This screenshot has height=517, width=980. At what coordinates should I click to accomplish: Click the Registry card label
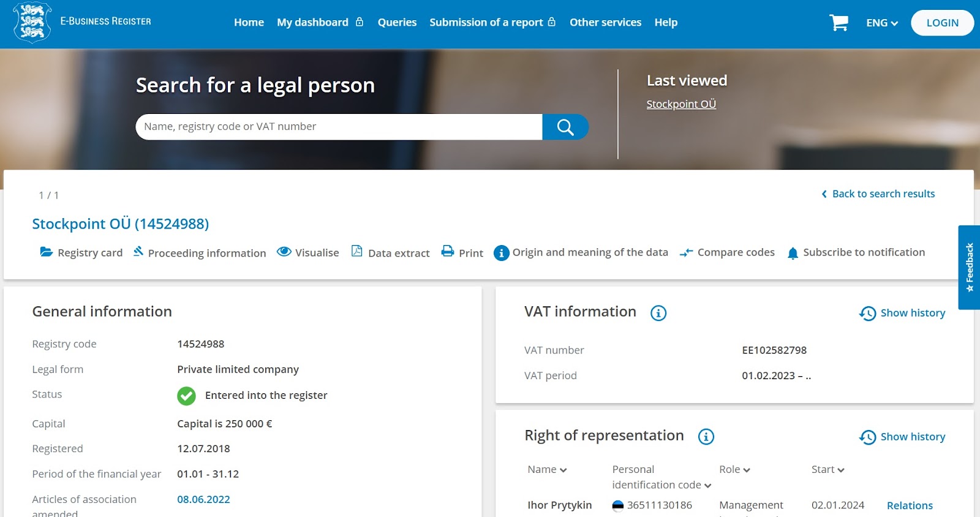coord(90,253)
